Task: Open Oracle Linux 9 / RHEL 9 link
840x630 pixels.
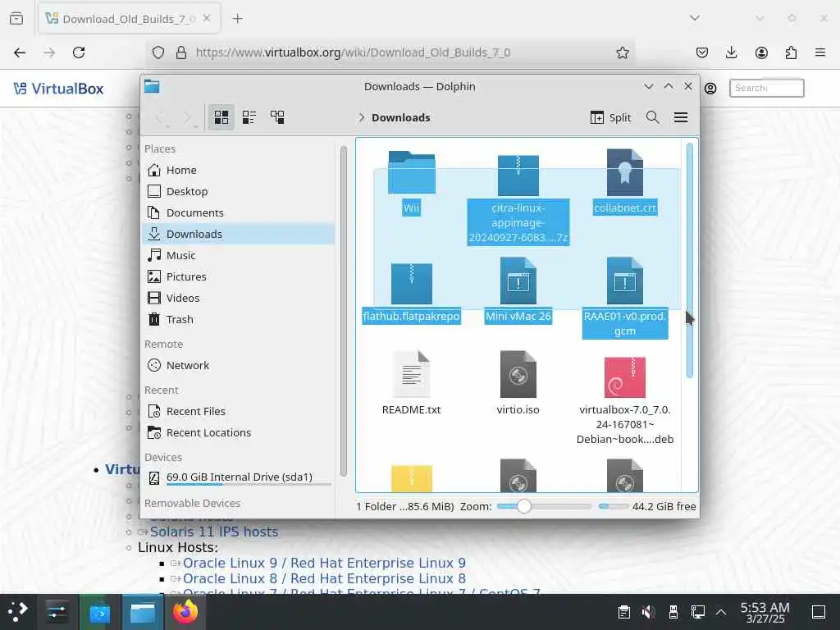Action: (324, 563)
